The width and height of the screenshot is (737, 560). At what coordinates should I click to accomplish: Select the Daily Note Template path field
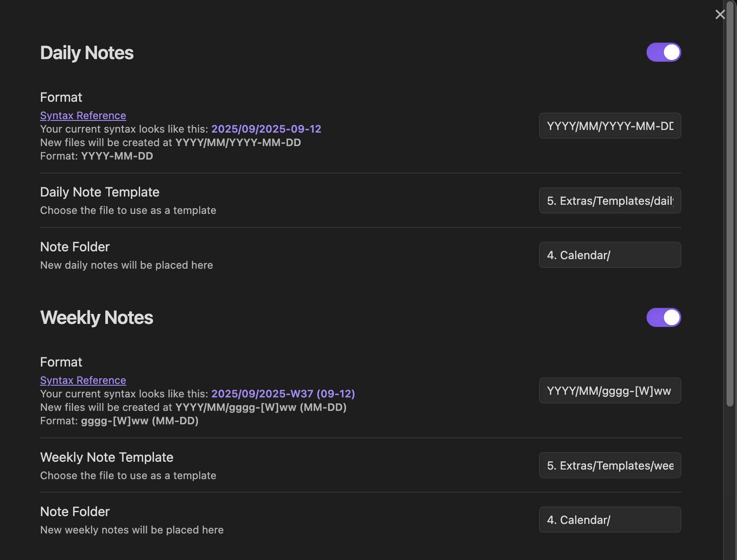(610, 201)
